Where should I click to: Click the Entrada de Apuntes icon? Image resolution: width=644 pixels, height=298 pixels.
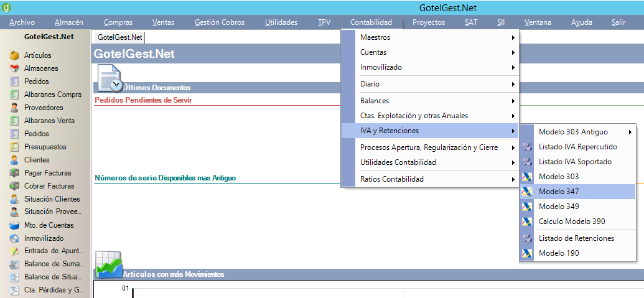15,251
